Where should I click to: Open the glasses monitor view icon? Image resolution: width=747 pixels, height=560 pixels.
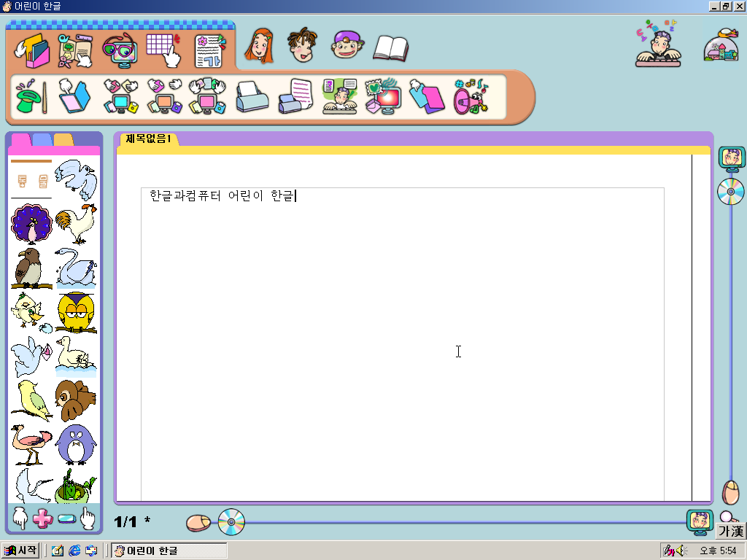[x=120, y=50]
